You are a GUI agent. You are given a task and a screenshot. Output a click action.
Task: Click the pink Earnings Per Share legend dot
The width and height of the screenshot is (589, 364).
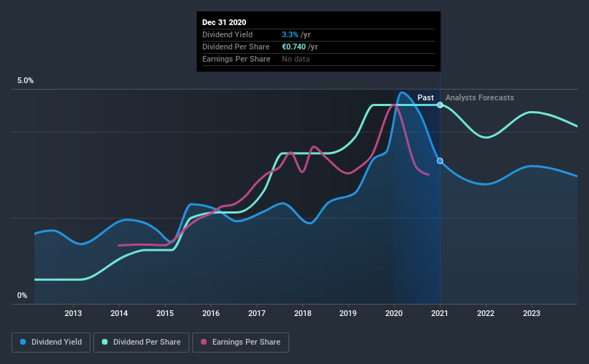(204, 342)
